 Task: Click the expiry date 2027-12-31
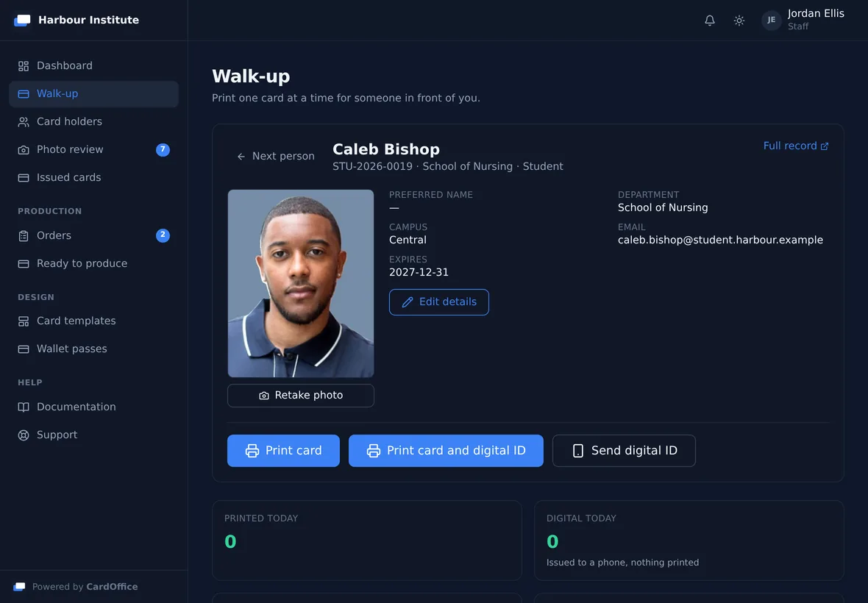coord(419,272)
